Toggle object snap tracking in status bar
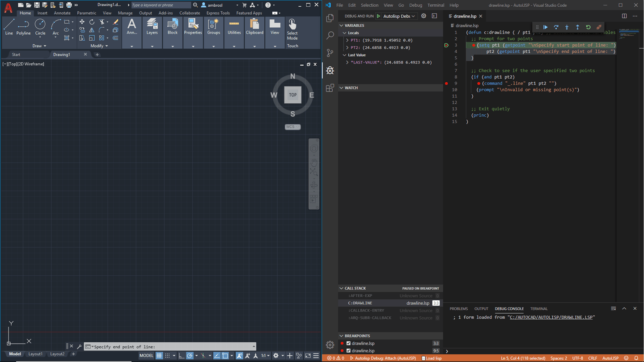644x362 pixels. 216,356
